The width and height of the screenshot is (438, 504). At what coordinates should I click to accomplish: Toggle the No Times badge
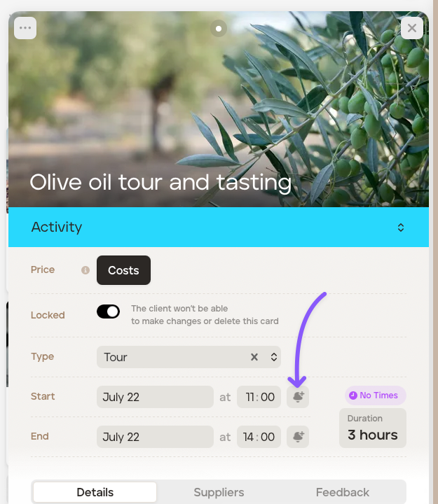coord(375,395)
